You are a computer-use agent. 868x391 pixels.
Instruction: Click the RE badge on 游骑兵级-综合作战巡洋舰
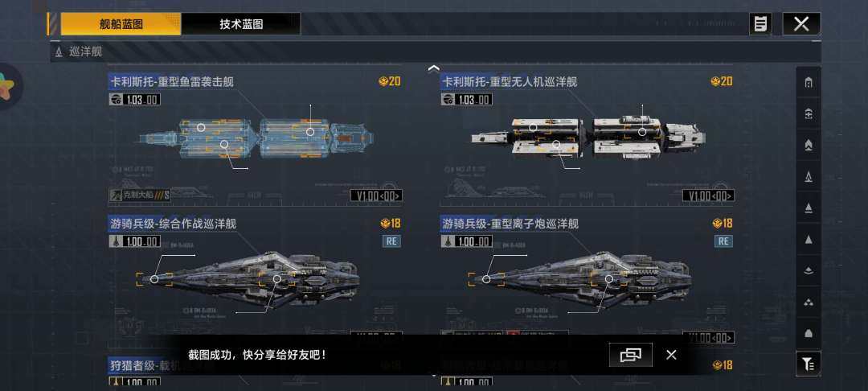point(391,241)
